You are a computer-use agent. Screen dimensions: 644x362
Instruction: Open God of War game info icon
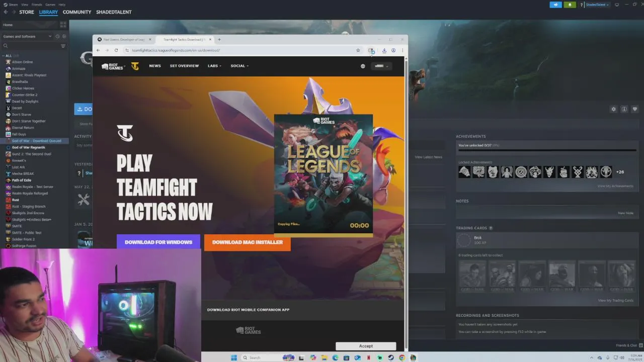tap(624, 109)
